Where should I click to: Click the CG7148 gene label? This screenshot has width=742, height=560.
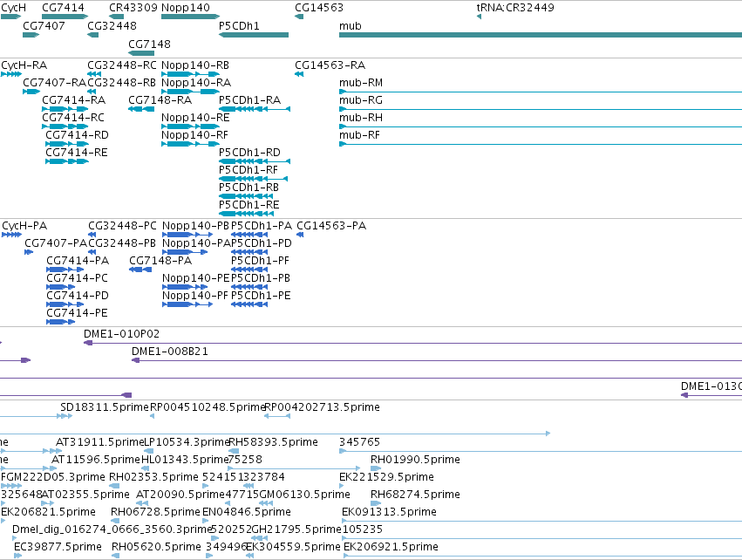point(150,44)
